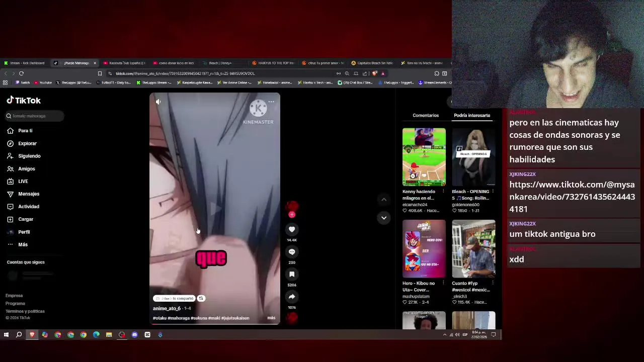
Task: Expand the video description with 'más'
Action: 271,318
